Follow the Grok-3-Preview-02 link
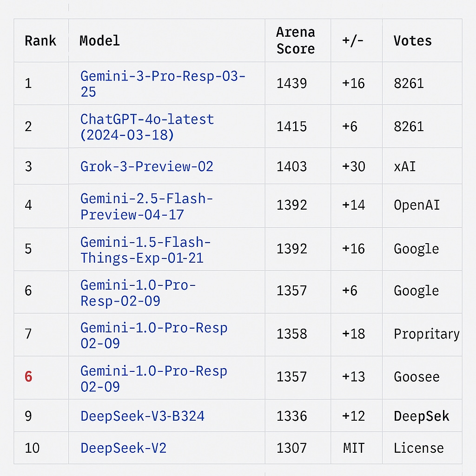 [147, 166]
